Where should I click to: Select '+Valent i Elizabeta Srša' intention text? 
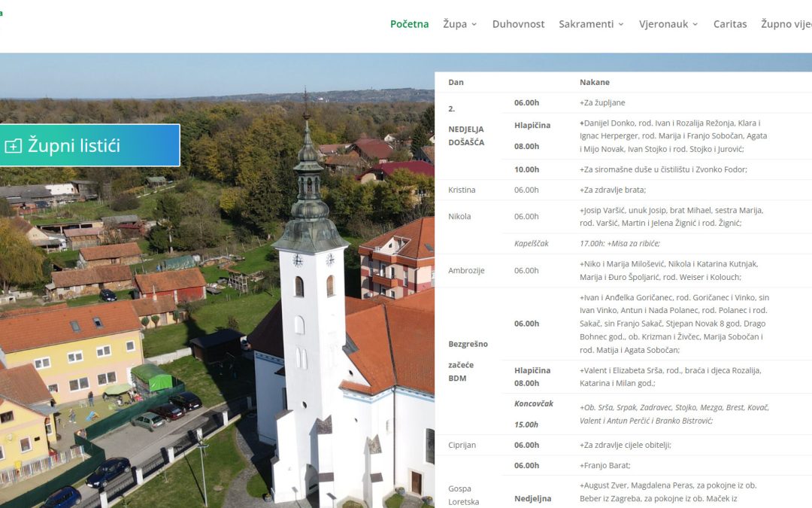coord(670,377)
